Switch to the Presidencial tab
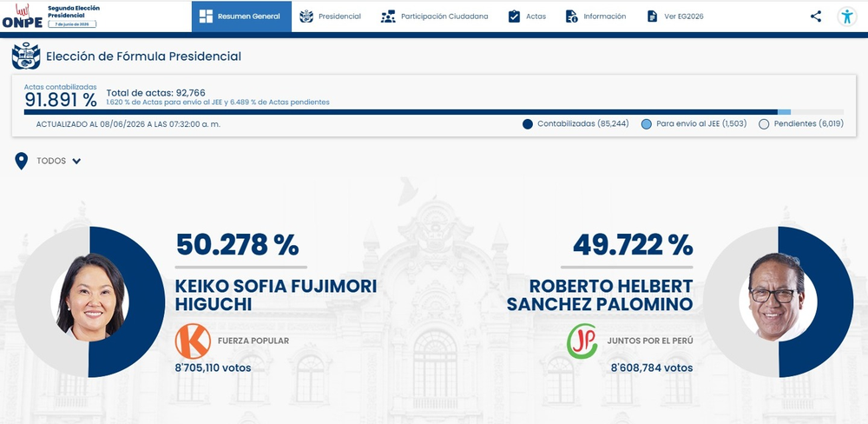868x424 pixels. tap(330, 17)
